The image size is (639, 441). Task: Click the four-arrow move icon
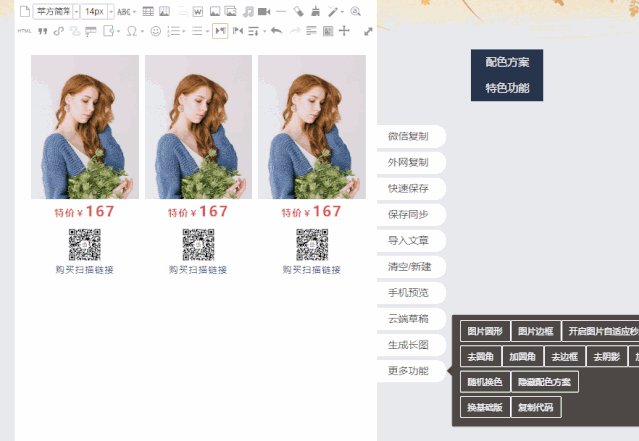pos(344,31)
